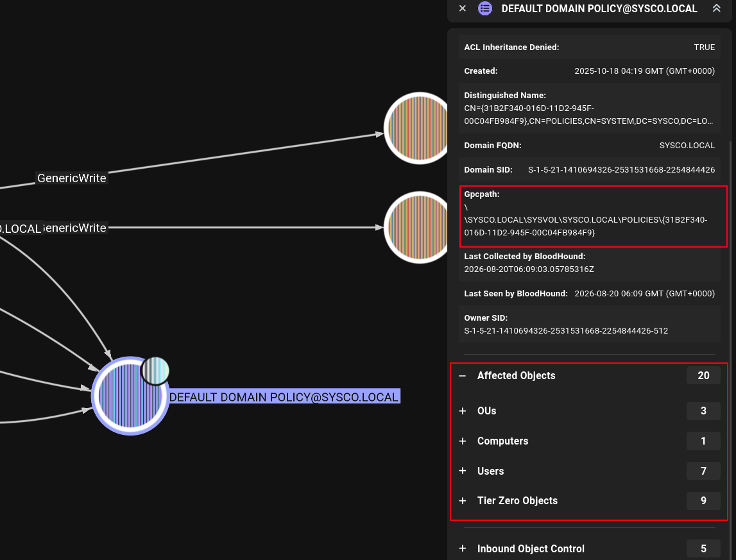Expand the Inbound Object Control section
The width and height of the screenshot is (736, 560).
click(x=463, y=548)
